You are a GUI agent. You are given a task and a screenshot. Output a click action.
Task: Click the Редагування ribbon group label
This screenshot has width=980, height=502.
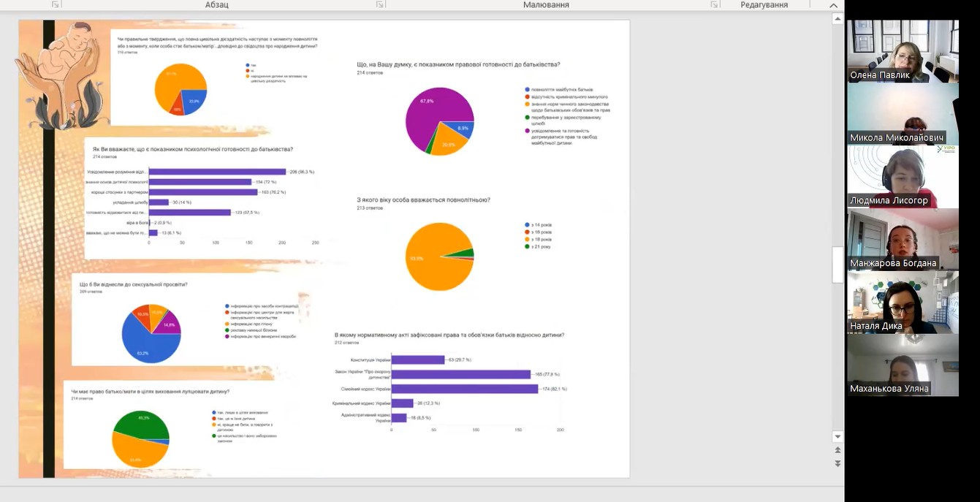763,5
